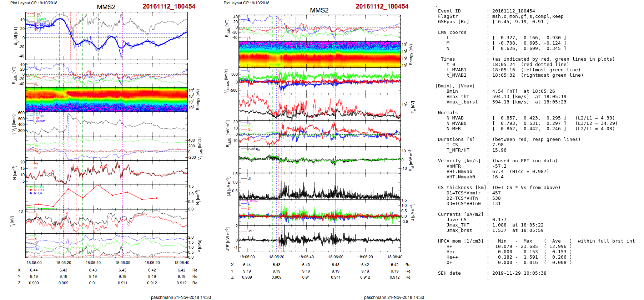Click the left paschmann 21-Nov-2018 footer text

pos(181,297)
